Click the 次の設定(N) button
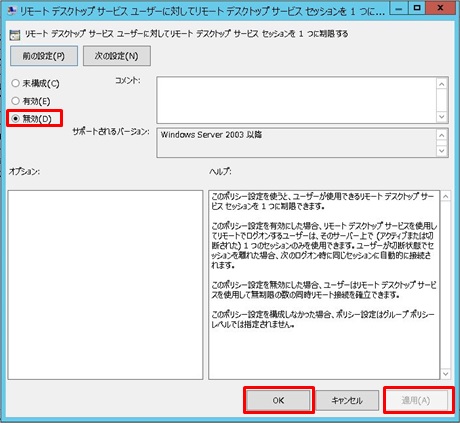460x423 pixels. click(117, 56)
